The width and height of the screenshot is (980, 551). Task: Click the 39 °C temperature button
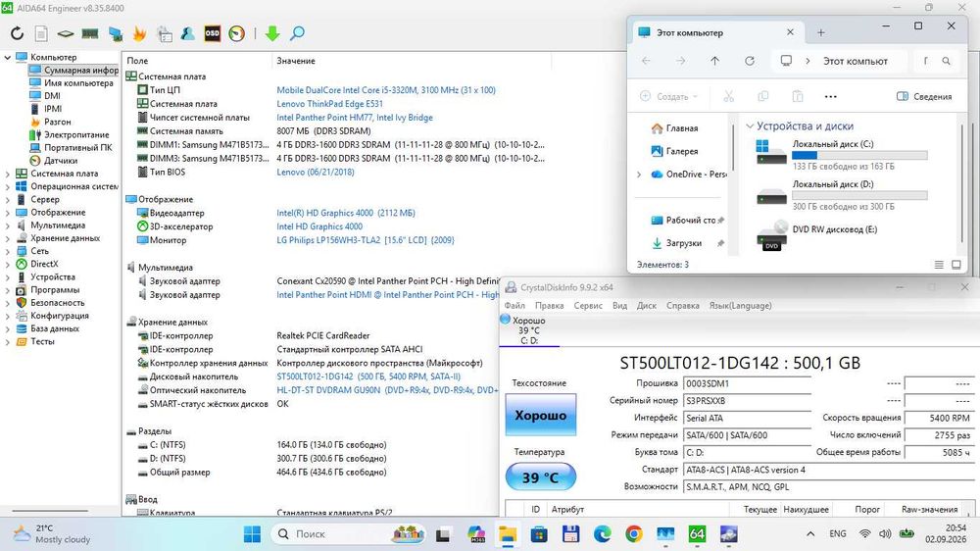pos(541,477)
